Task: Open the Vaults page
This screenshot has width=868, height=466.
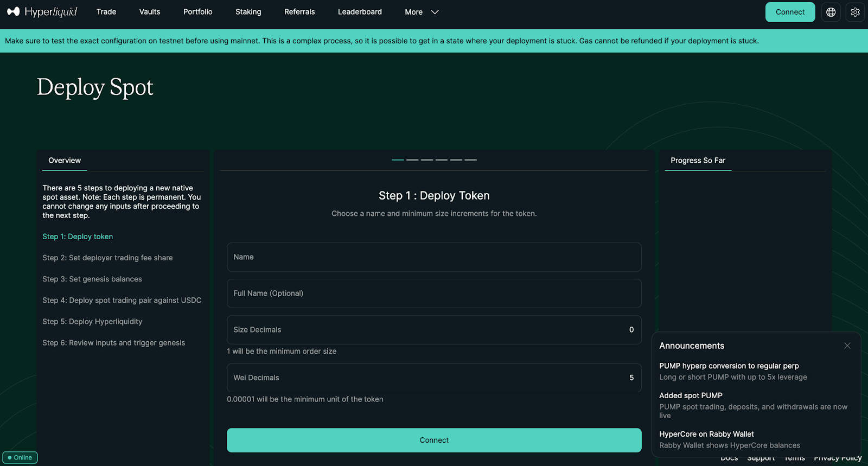Action: tap(150, 11)
